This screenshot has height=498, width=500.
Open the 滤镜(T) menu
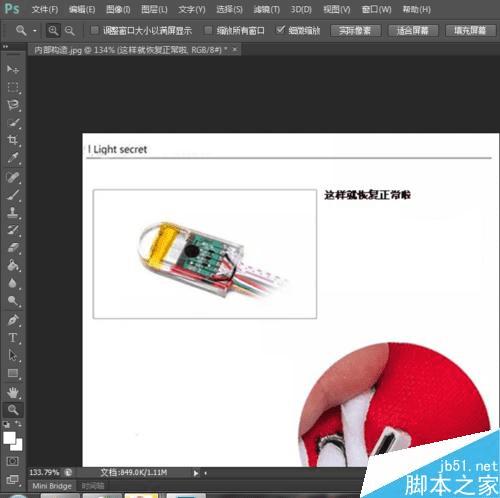point(267,9)
